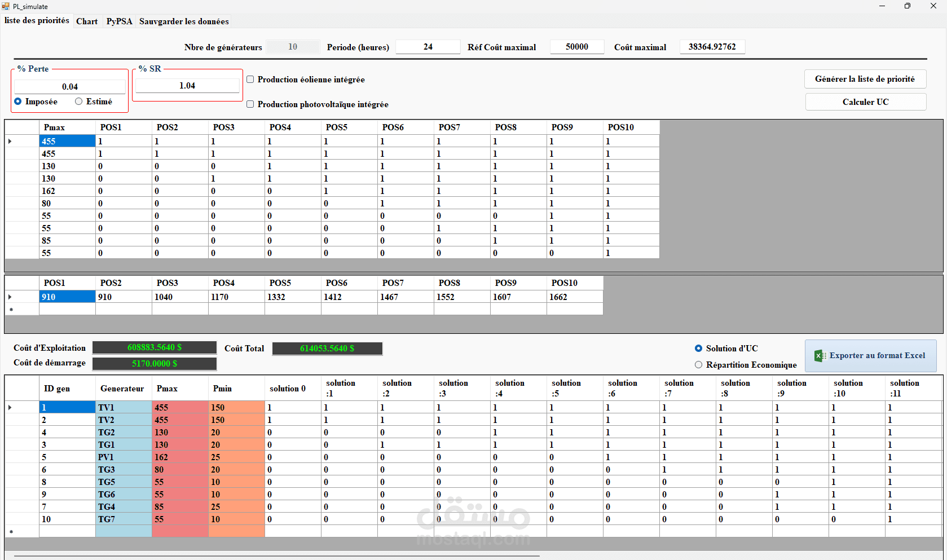Enable Production éolienne intégrée checkbox
Screen dimensions: 947x560
250,80
